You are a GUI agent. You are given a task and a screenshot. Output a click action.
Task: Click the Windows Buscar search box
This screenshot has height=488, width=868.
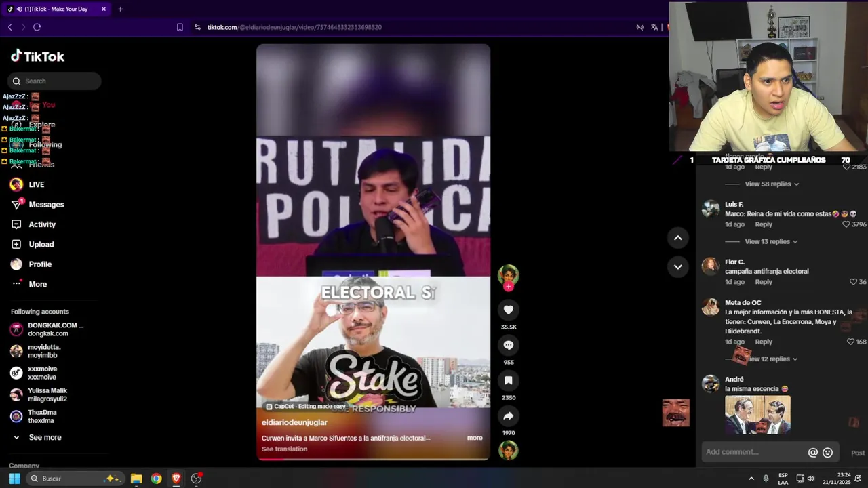point(75,479)
